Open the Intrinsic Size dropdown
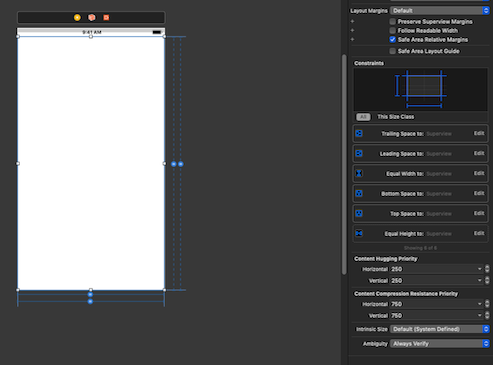 pyautogui.click(x=440, y=329)
